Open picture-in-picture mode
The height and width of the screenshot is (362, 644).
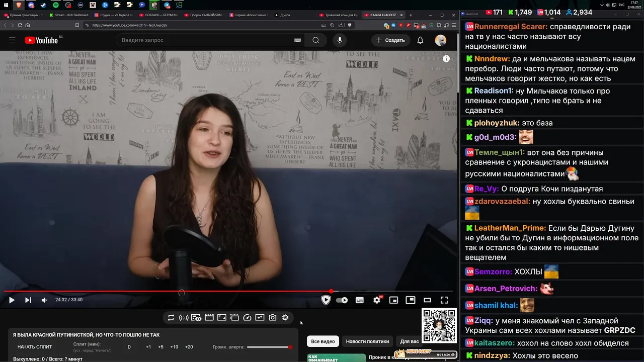point(411,300)
